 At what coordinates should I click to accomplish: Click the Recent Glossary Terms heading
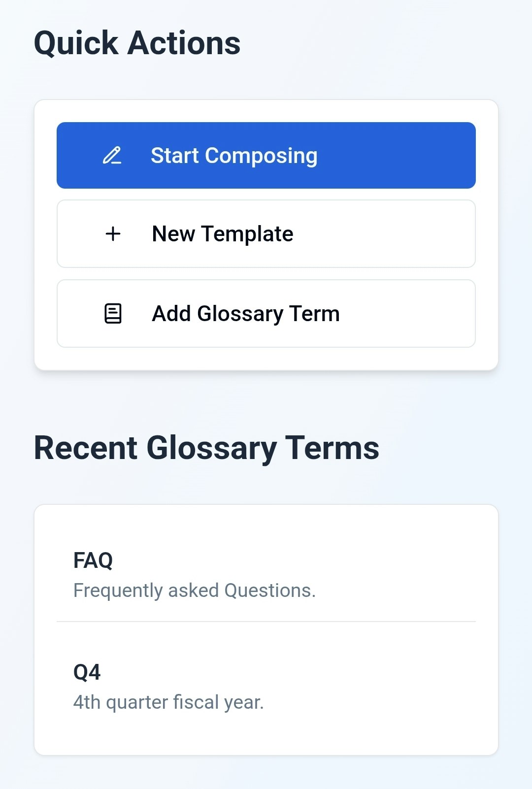[x=206, y=448]
